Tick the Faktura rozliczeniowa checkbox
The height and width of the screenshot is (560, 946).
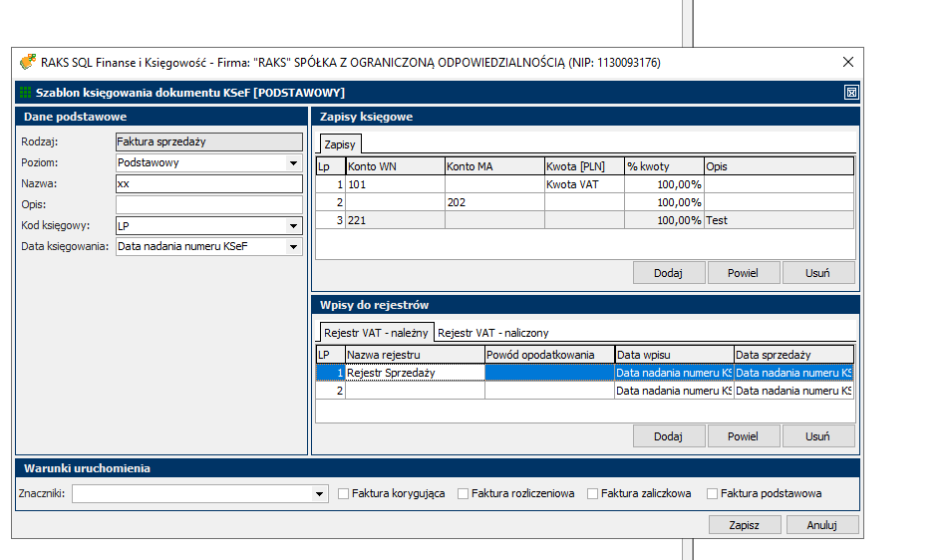click(464, 493)
